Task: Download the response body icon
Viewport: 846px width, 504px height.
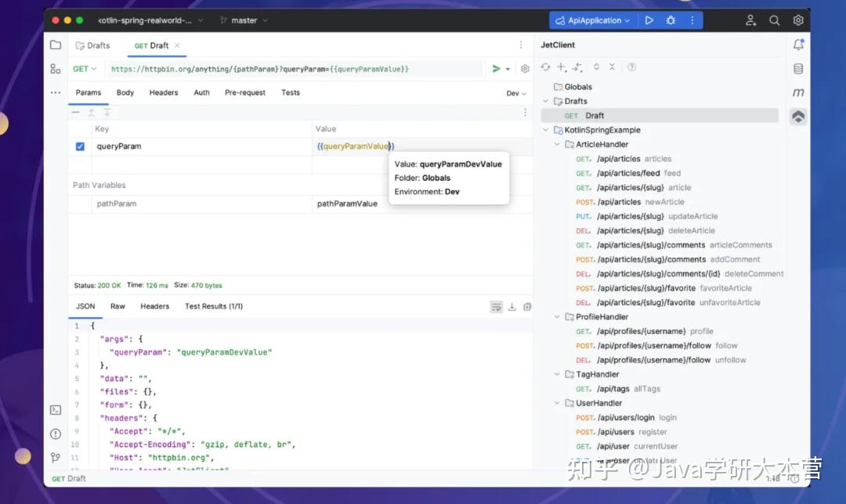Action: pyautogui.click(x=512, y=307)
